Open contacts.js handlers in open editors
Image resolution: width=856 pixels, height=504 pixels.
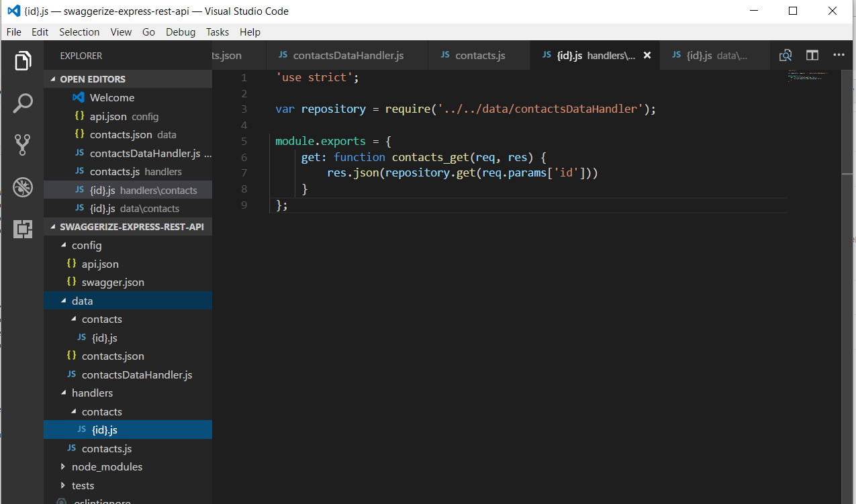pyautogui.click(x=128, y=171)
